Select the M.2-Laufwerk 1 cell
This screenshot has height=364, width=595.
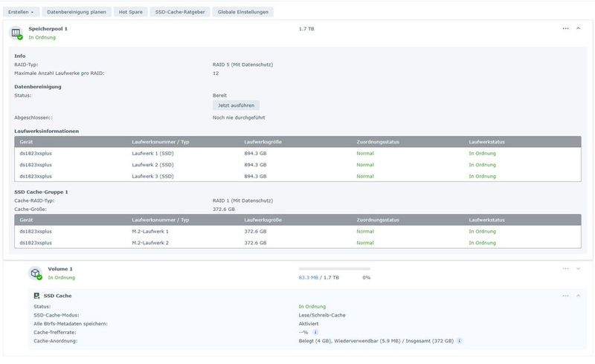tap(150, 231)
